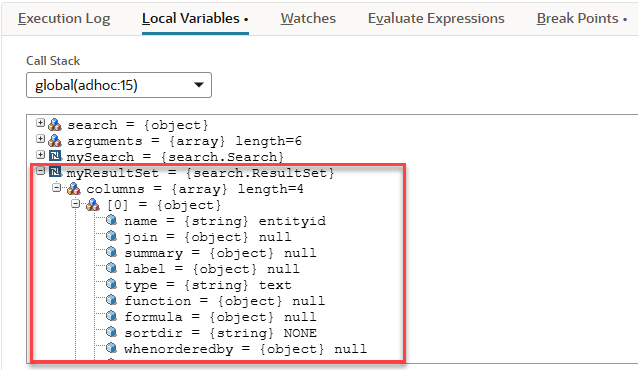Viewport: 638px width, 370px height.
Task: Open the Watches tab
Action: point(308,19)
